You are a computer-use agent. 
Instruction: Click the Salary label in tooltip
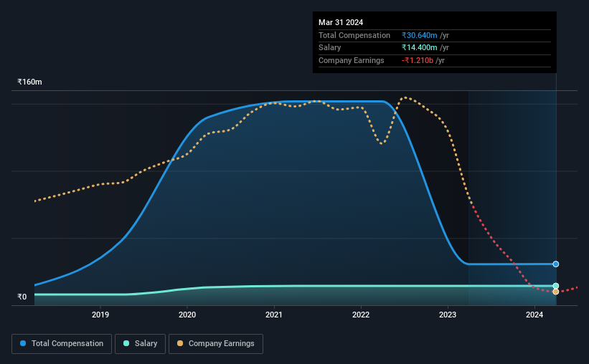tap(330, 48)
